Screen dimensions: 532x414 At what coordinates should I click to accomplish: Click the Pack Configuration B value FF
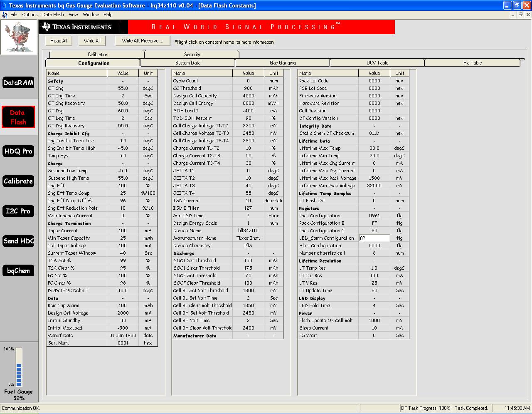(374, 223)
